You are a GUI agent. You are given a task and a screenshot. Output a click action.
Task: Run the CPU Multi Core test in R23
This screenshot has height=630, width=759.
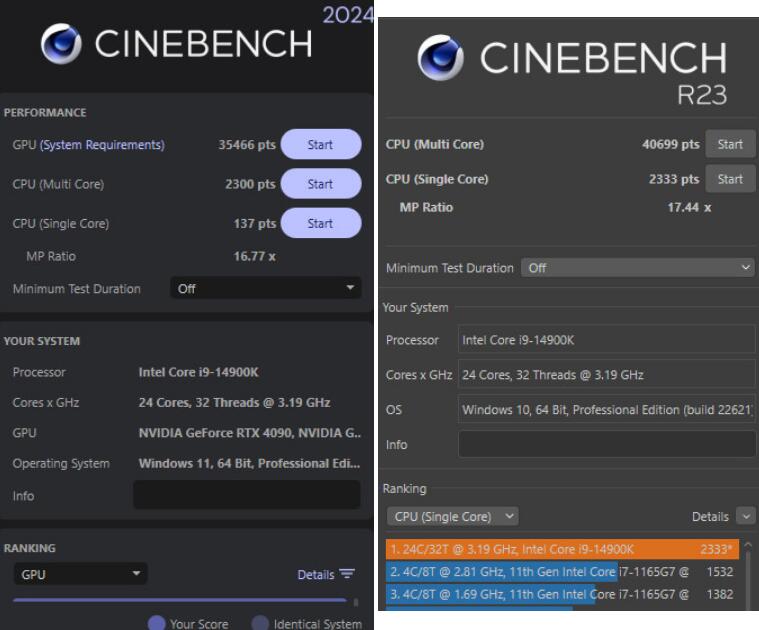coord(730,144)
